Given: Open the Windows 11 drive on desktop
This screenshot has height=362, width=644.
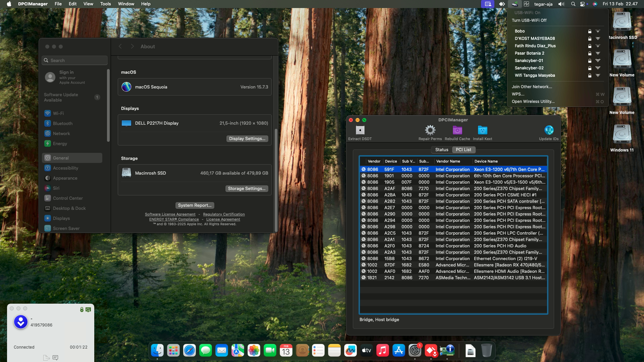Looking at the screenshot, I should pos(622,134).
